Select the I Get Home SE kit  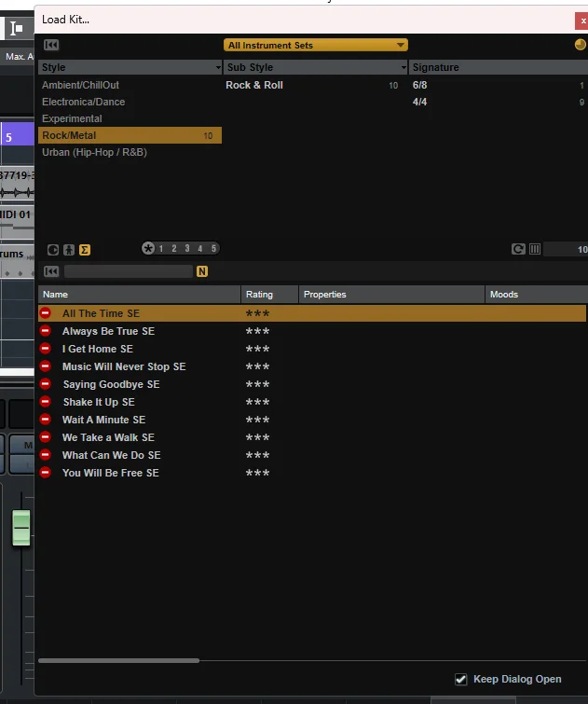click(x=312, y=349)
